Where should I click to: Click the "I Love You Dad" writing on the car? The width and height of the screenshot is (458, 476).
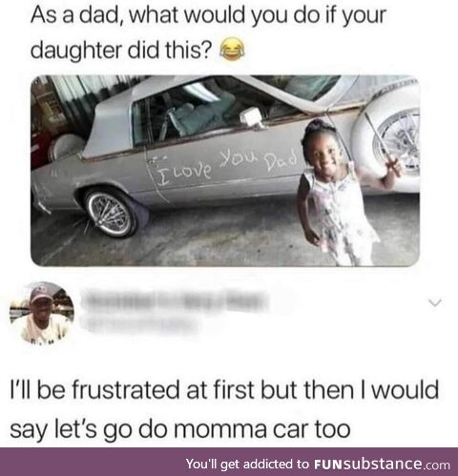pyautogui.click(x=228, y=165)
